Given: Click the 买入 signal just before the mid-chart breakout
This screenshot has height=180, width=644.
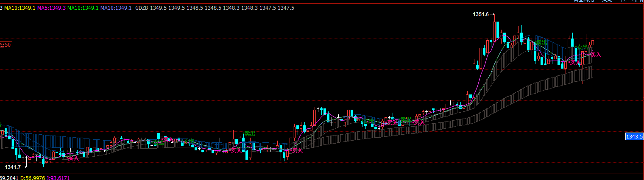Looking at the screenshot, I should click(297, 150).
